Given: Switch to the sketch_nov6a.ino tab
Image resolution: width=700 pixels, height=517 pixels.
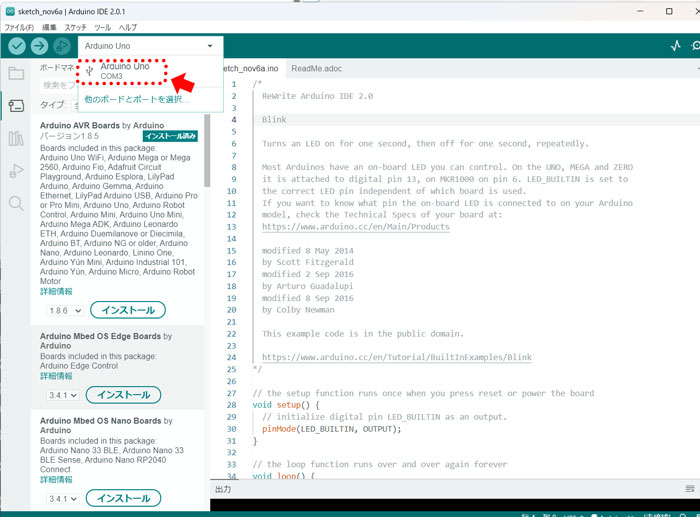Looking at the screenshot, I should click(251, 68).
